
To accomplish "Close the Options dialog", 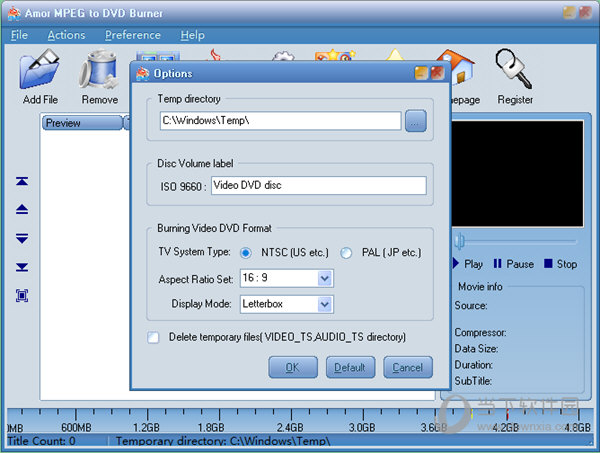I will [437, 73].
